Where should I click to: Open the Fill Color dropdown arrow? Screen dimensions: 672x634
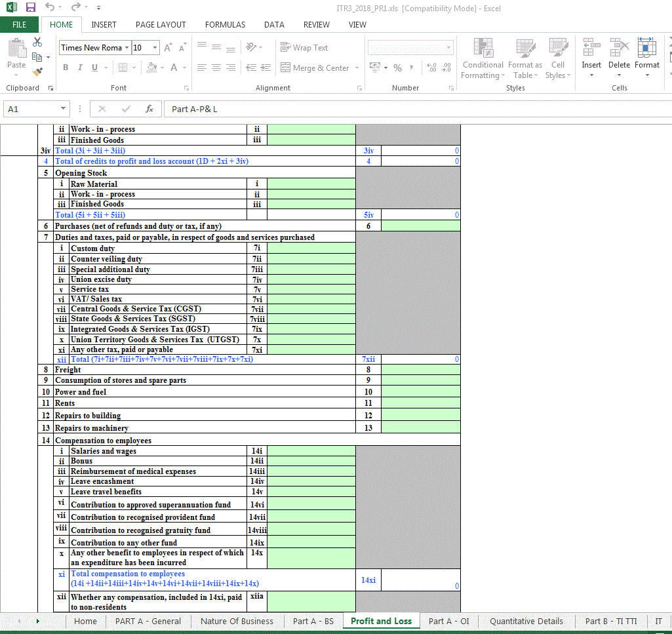[162, 68]
